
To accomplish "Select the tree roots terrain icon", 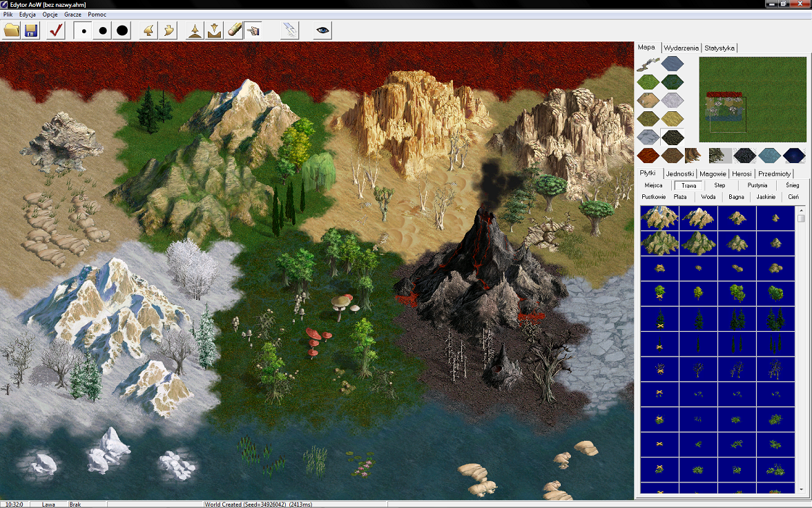I will [693, 155].
